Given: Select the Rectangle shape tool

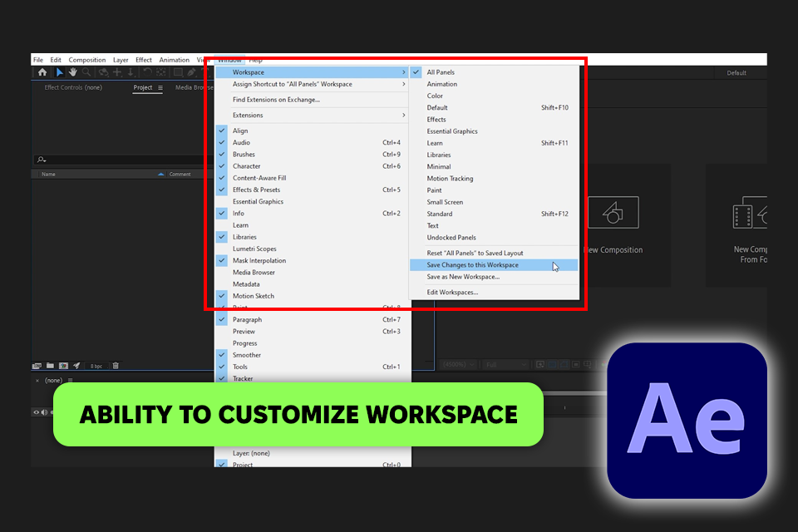Looking at the screenshot, I should [178, 72].
